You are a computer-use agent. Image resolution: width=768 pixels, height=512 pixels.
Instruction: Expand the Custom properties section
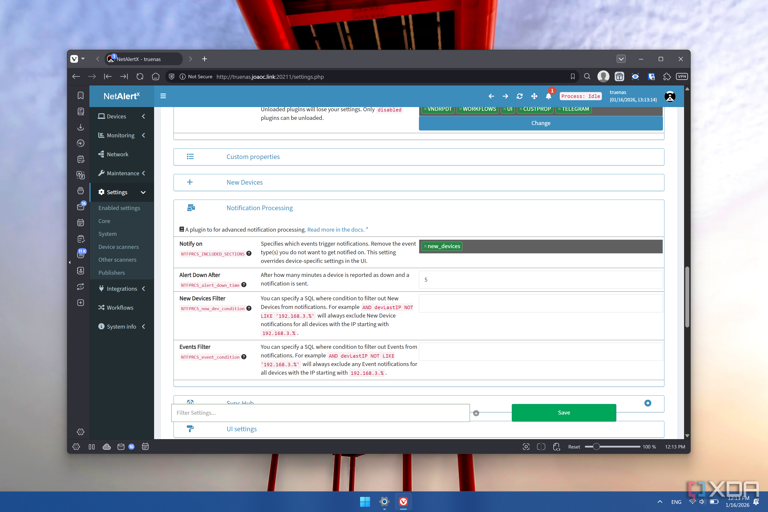point(252,157)
